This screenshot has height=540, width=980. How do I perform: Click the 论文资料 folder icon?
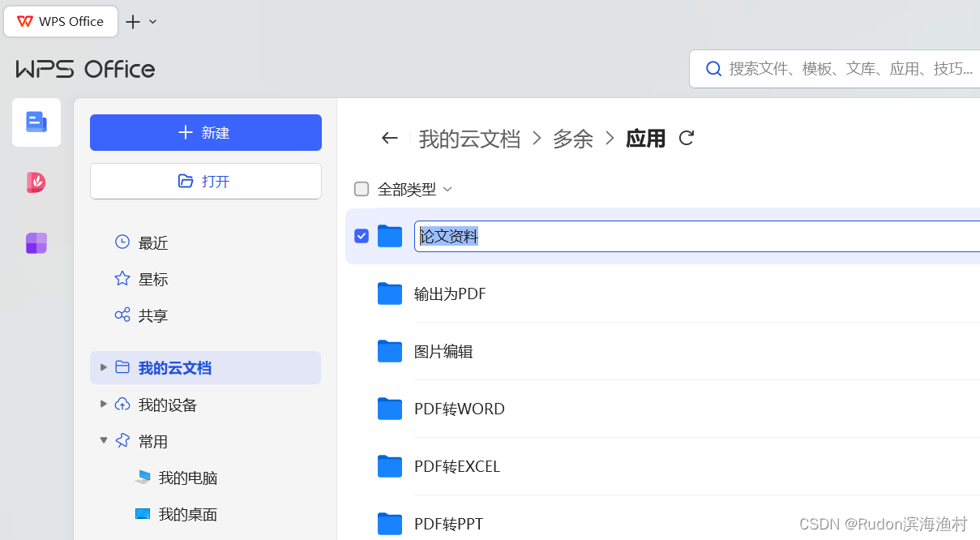tap(390, 236)
